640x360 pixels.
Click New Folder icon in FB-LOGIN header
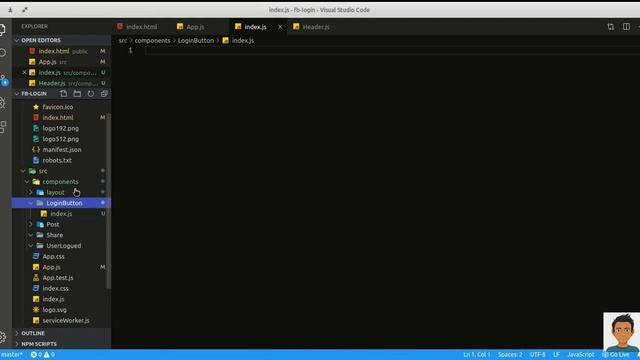pos(77,93)
